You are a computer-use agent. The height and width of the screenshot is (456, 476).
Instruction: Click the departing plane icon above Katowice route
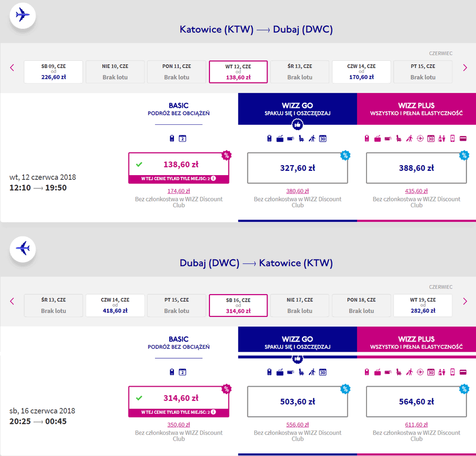[x=23, y=15]
